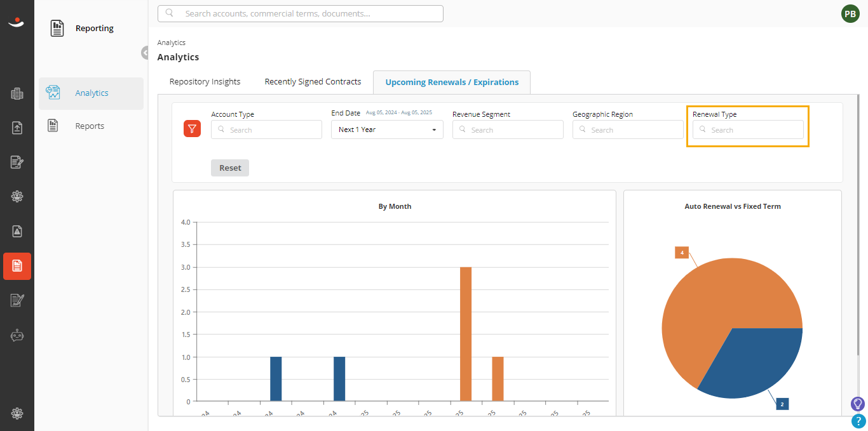Click the Renewal Type search field

(x=748, y=129)
